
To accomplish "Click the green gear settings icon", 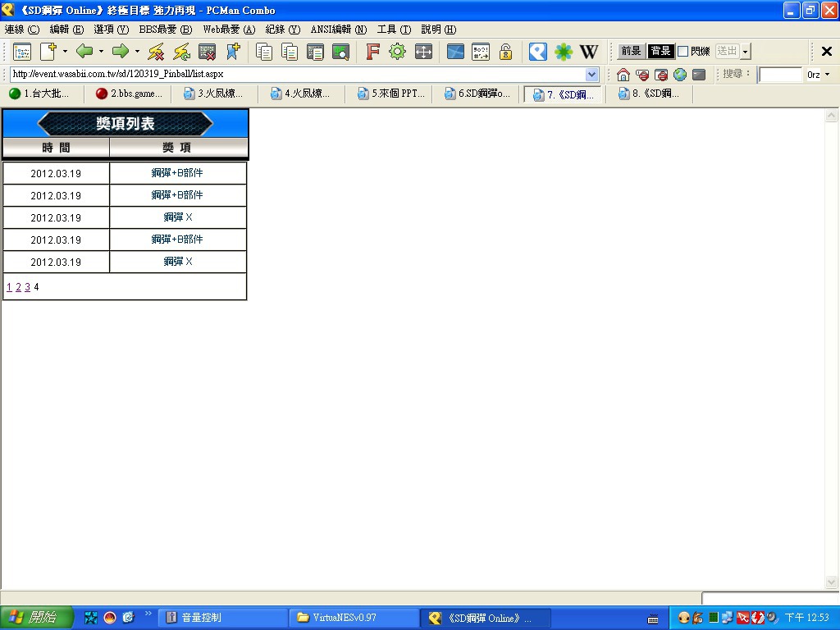I will coord(398,52).
